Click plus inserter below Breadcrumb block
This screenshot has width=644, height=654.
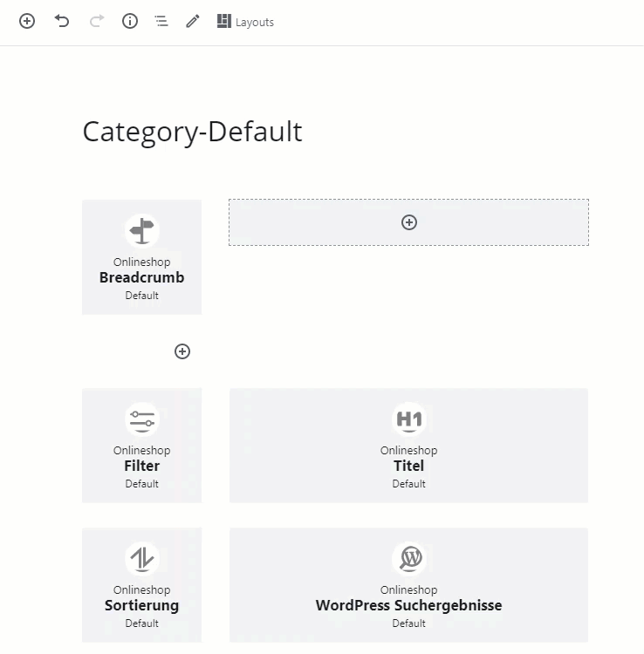182,351
